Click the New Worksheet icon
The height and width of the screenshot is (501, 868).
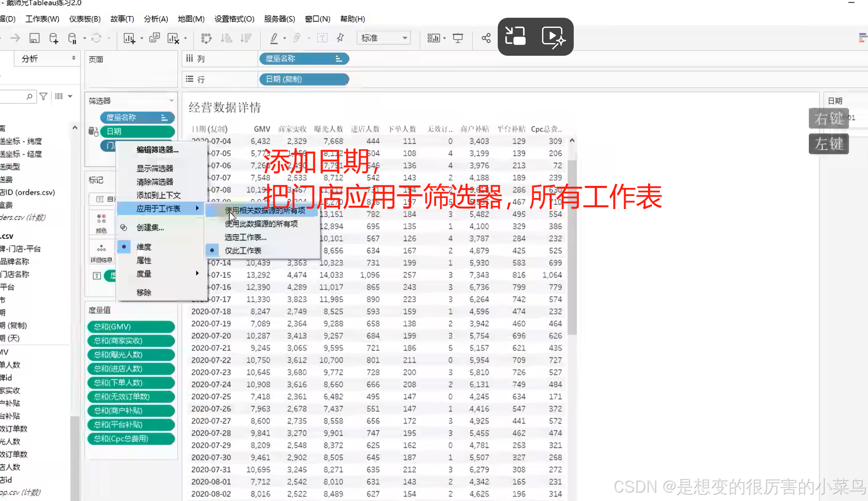click(129, 38)
